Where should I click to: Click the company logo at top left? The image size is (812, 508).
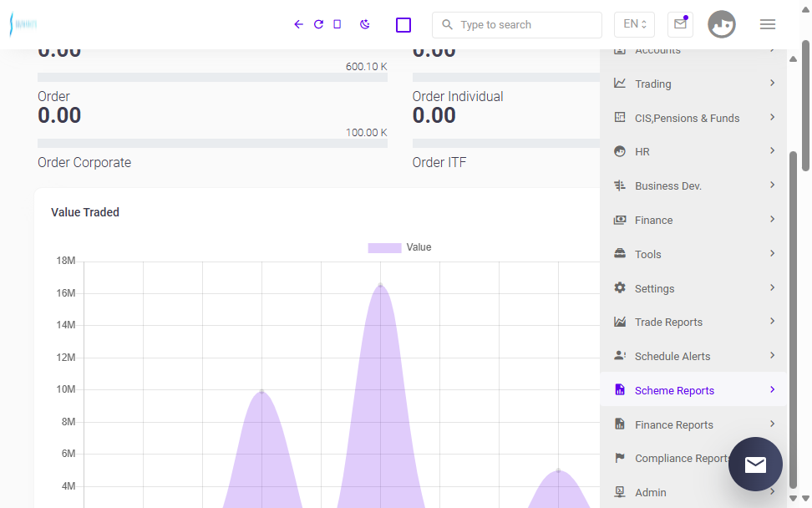click(x=23, y=24)
